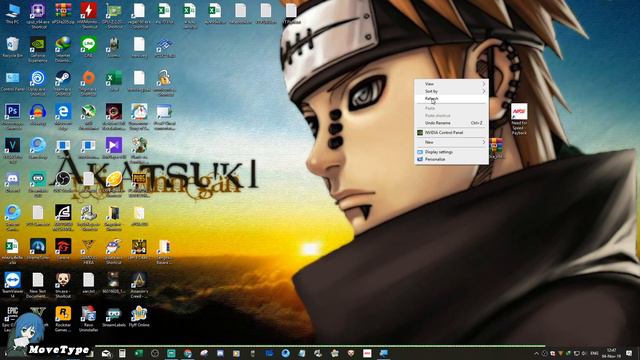Image resolution: width=640 pixels, height=360 pixels.
Task: Select the Internet Download Manager icon
Action: coord(63,49)
